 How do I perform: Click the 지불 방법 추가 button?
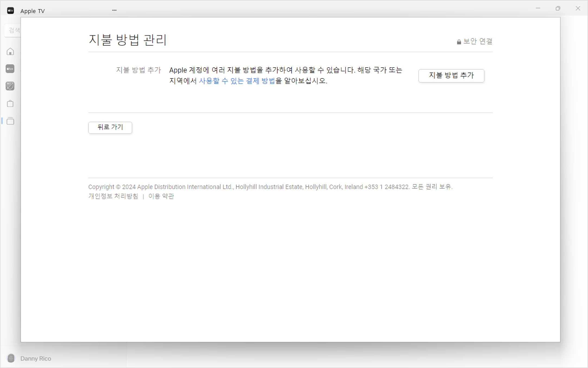click(x=451, y=75)
